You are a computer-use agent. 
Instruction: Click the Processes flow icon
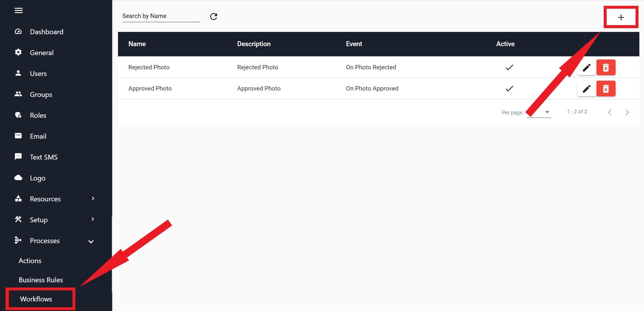coord(18,240)
